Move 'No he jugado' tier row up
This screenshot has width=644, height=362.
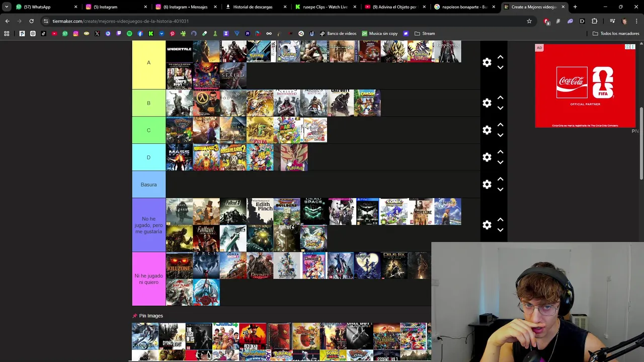coord(500,220)
